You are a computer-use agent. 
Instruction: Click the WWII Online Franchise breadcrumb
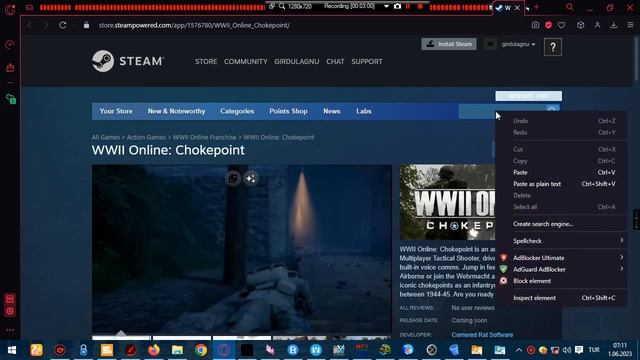[204, 138]
